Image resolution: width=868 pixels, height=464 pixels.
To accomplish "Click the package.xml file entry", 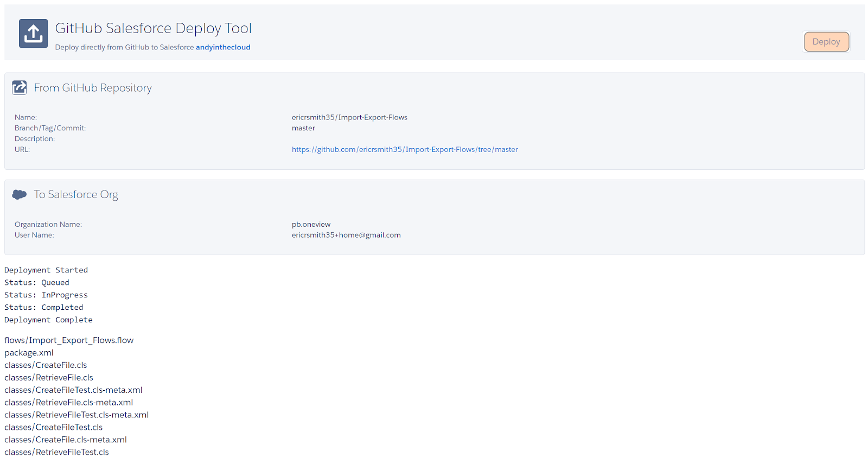I will pos(29,353).
